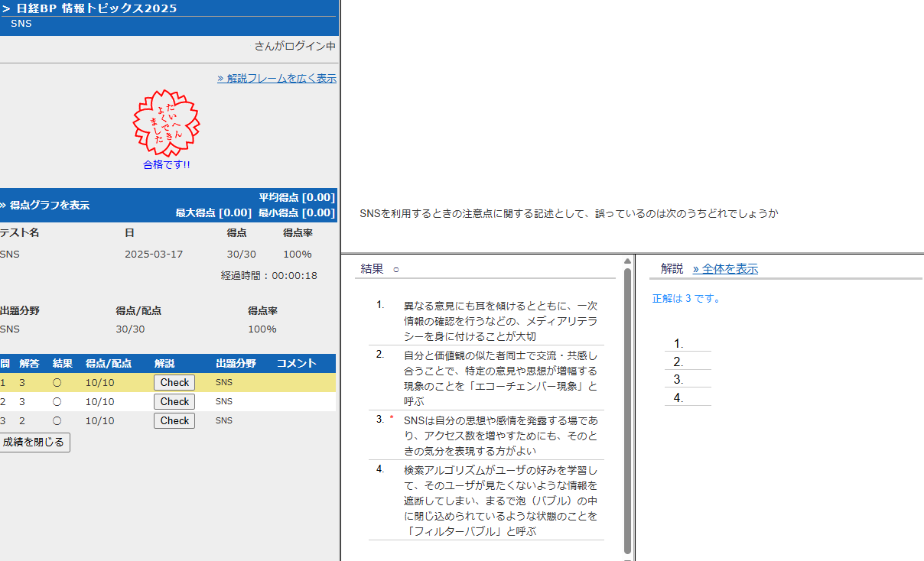Screen dimensions: 924x561
Task: Click the date 2025-03-17 cell
Action: 154,254
